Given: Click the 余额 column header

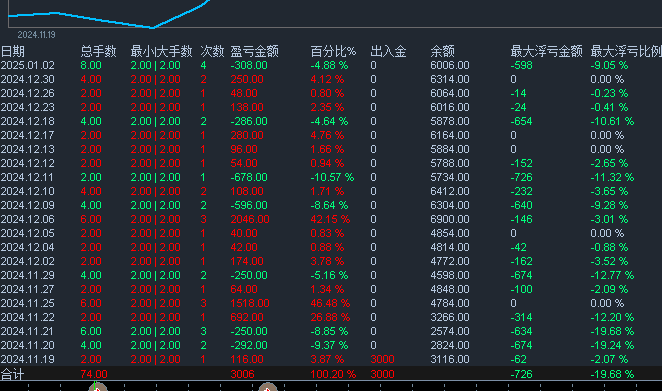Looking at the screenshot, I should [442, 52].
